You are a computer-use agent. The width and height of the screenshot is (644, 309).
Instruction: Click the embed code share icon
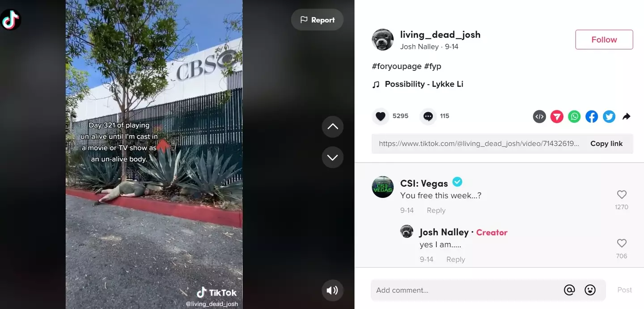(x=539, y=116)
